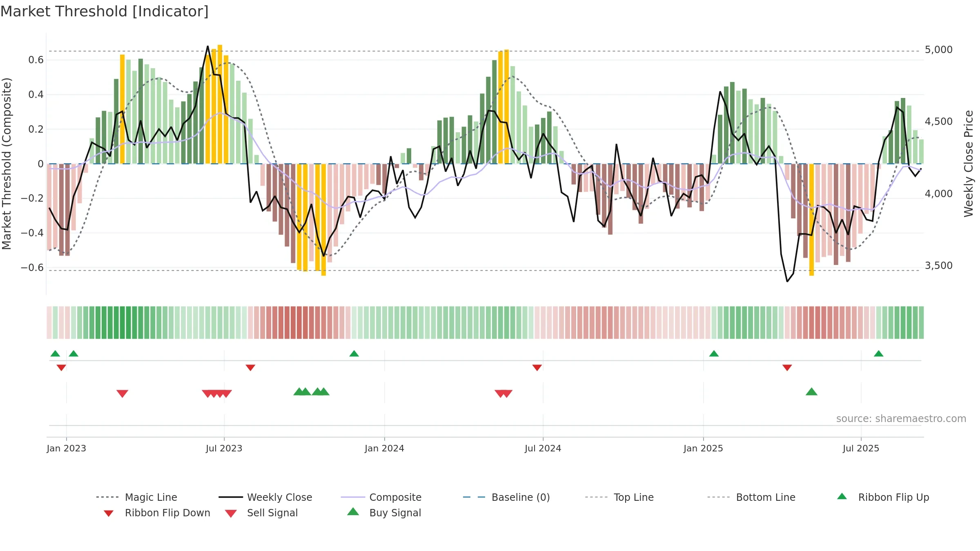Click the source: sharemaestro.com text
Screen dimensions: 980x551
(x=901, y=419)
